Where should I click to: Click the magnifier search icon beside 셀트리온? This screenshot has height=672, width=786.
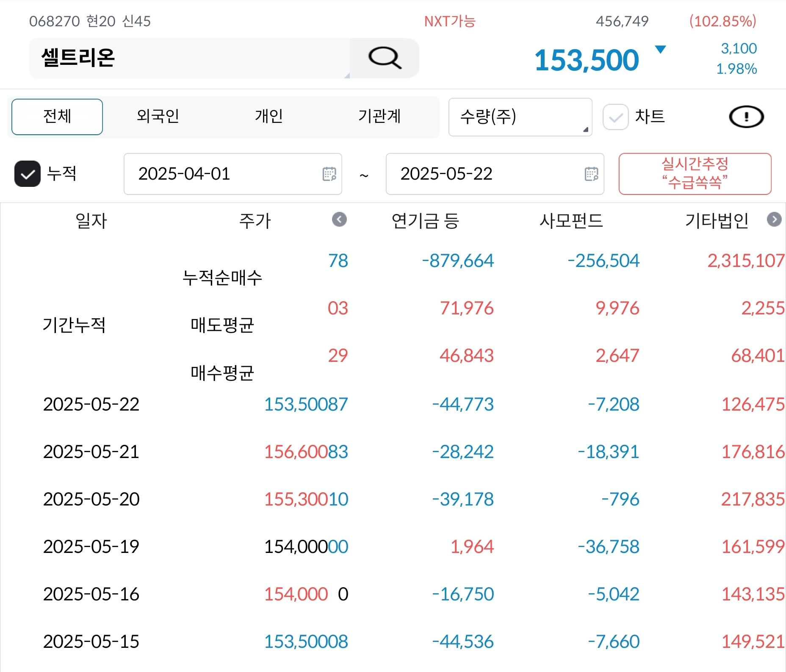pos(385,58)
